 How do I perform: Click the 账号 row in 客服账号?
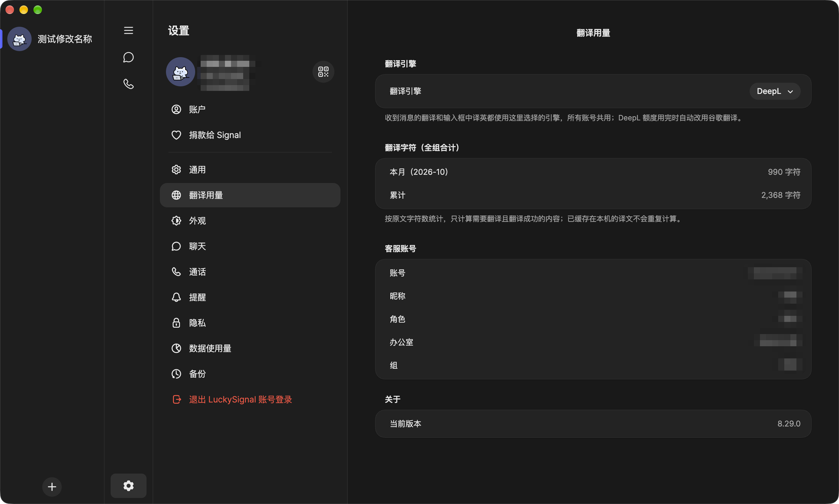tap(593, 273)
